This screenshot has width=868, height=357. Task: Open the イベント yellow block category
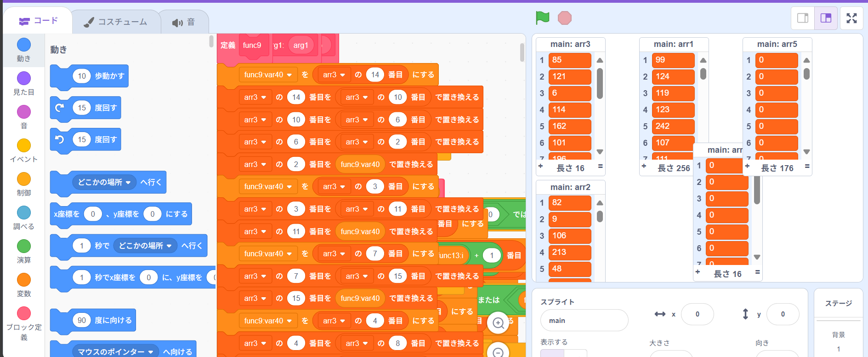tap(24, 145)
